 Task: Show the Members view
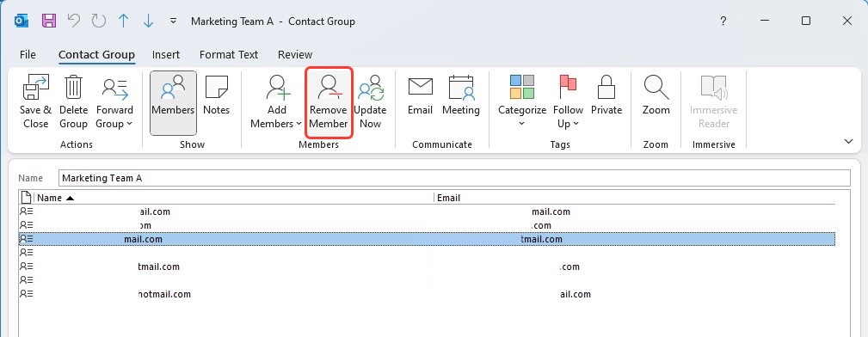[x=173, y=103]
